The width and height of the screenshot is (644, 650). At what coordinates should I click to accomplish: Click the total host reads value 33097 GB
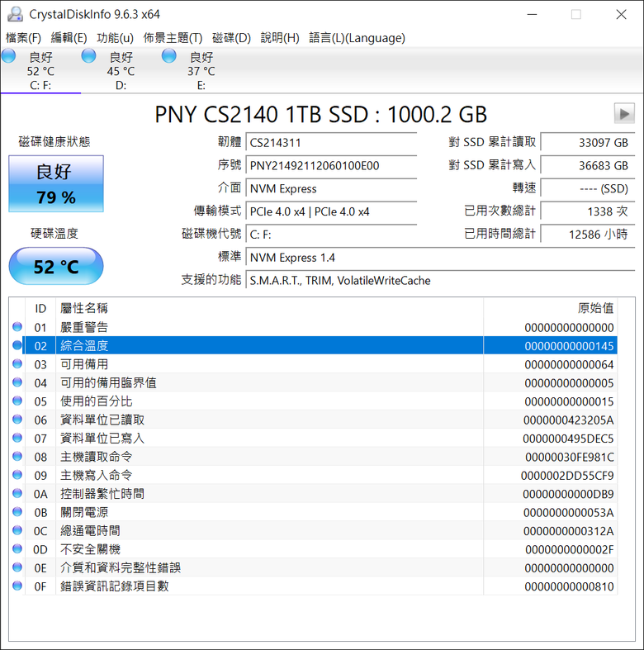click(x=588, y=143)
